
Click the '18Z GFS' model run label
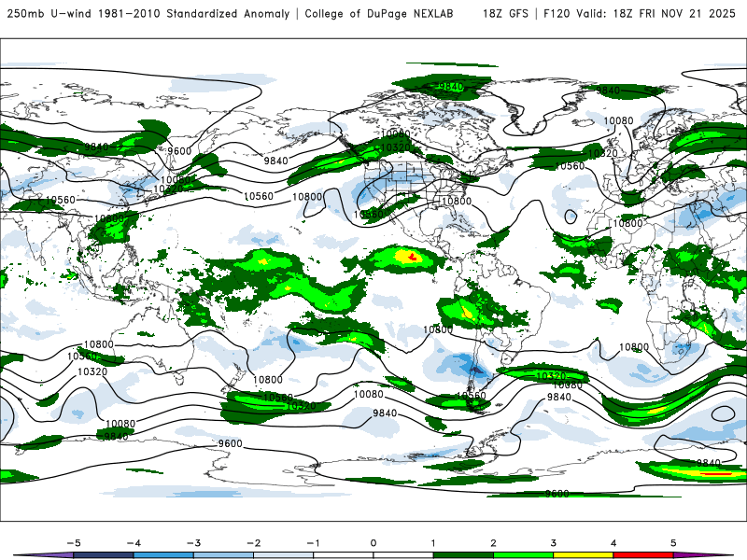pos(505,14)
